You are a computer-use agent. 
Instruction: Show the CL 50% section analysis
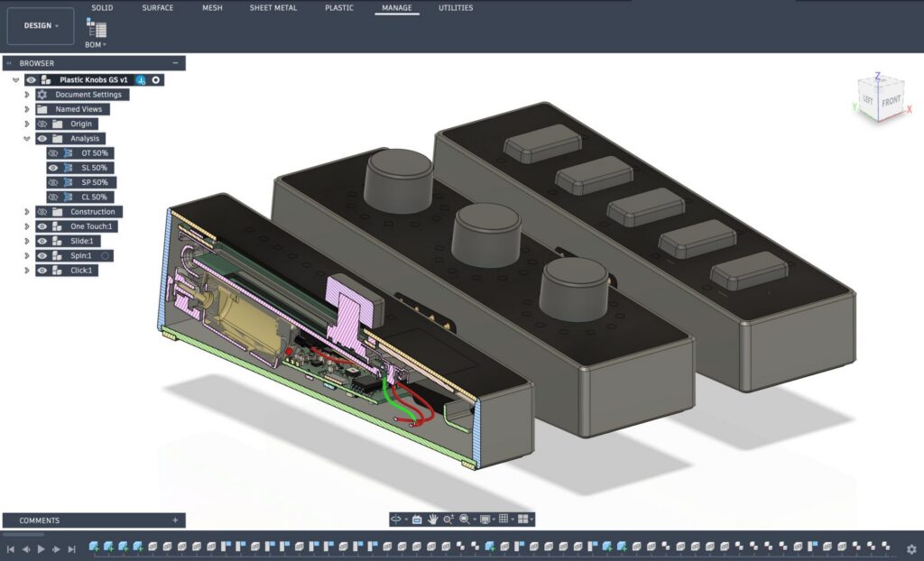click(53, 198)
